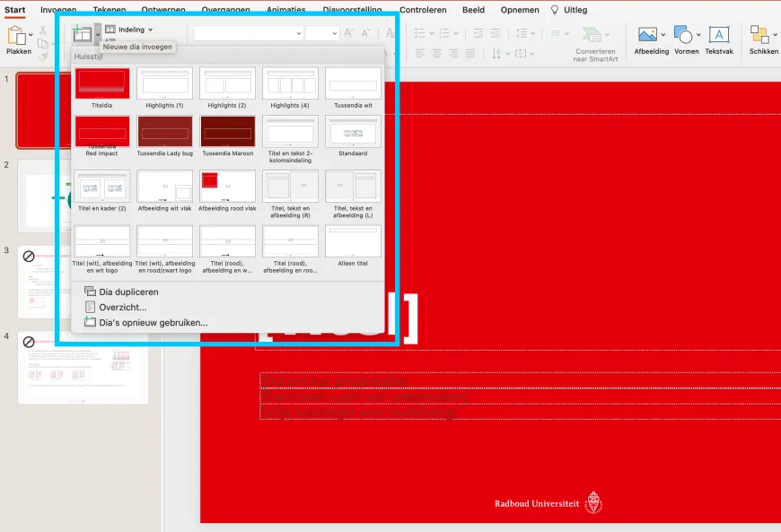Click the Indeling layout icon
Viewport: 781px width, 532px height.
click(110, 30)
